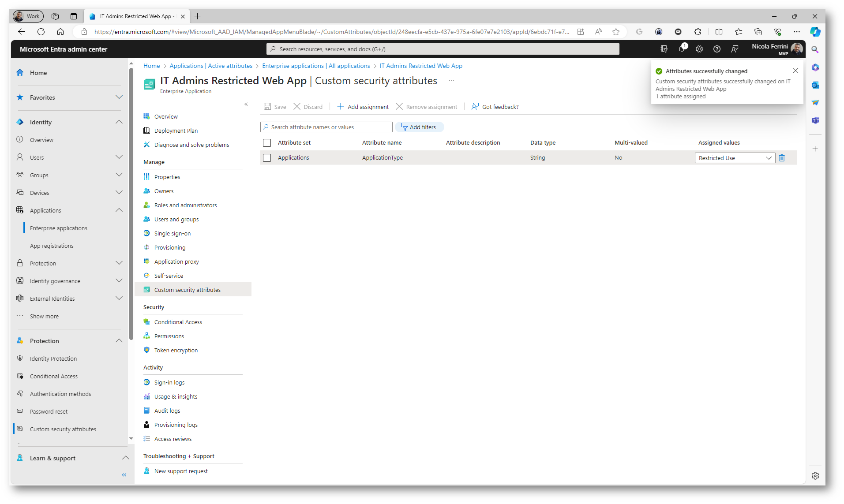Open Teams icon in Edge sidebar
Viewport: 844px width, 504px height.
coord(815,120)
